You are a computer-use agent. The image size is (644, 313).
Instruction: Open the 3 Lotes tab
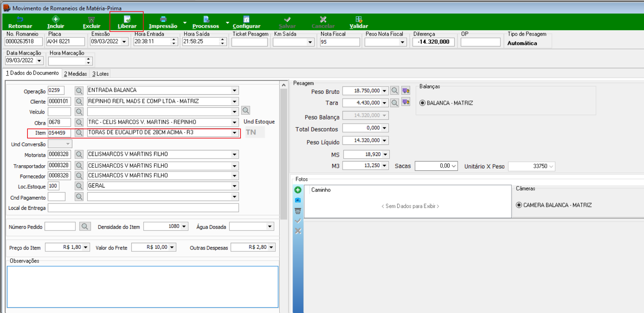[x=101, y=74]
